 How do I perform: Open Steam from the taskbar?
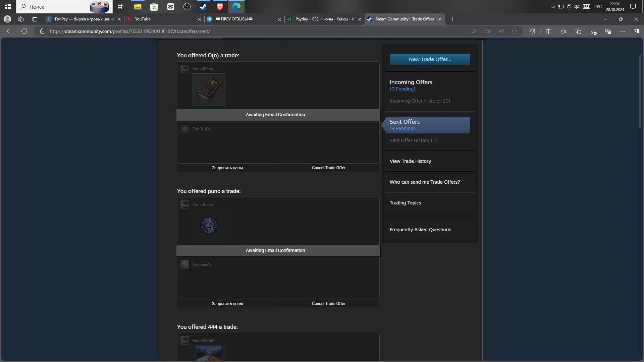(203, 7)
